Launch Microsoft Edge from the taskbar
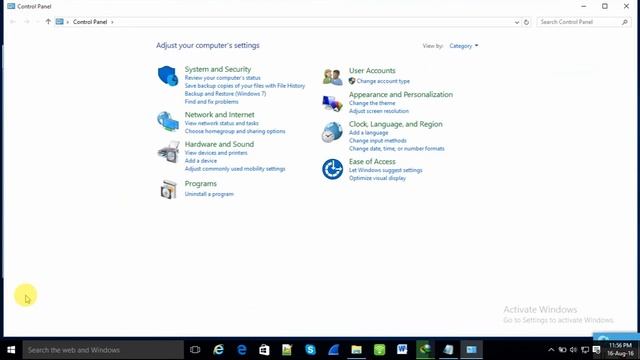This screenshot has height=360, width=640. (242, 349)
